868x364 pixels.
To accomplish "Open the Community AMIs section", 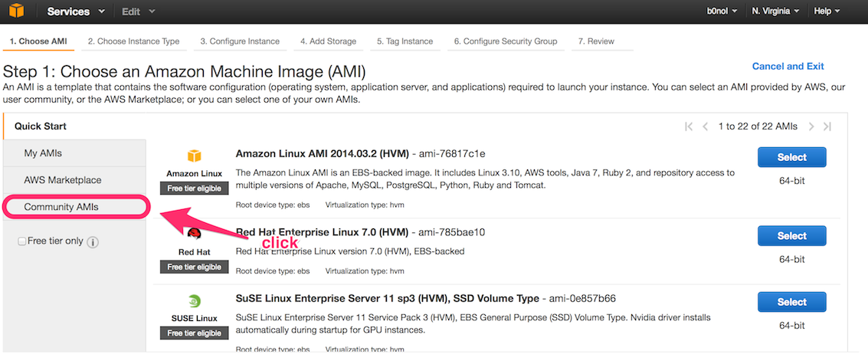I will pos(77,207).
